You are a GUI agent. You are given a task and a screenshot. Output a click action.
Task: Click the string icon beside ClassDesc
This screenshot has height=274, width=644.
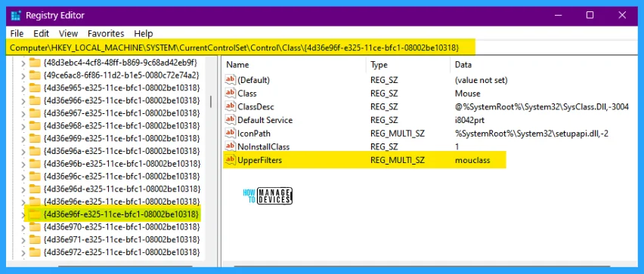(x=231, y=106)
